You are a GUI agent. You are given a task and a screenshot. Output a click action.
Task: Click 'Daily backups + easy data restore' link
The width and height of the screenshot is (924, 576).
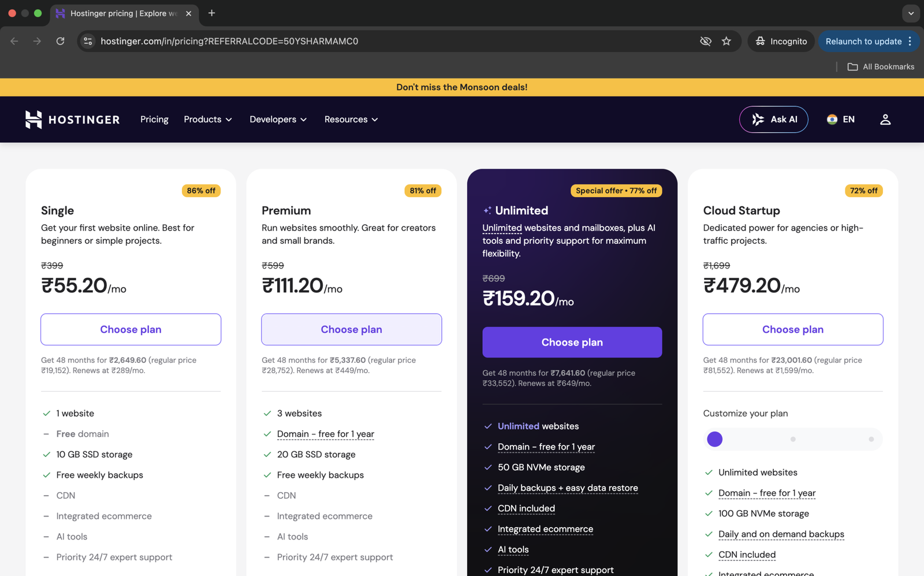568,488
